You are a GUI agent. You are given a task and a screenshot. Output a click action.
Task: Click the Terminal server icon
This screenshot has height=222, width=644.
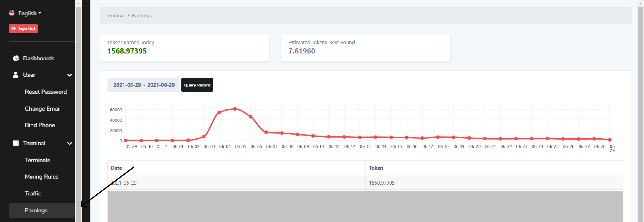coord(16,143)
